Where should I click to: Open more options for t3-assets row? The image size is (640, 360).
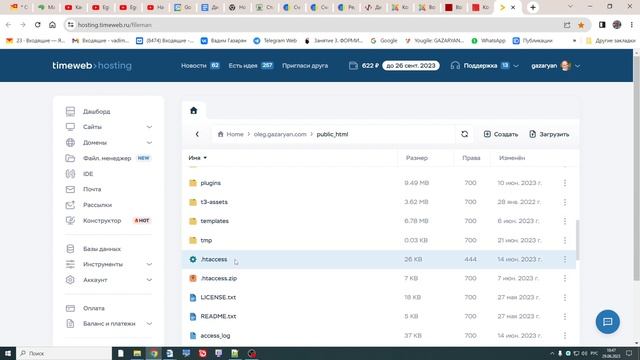565,202
